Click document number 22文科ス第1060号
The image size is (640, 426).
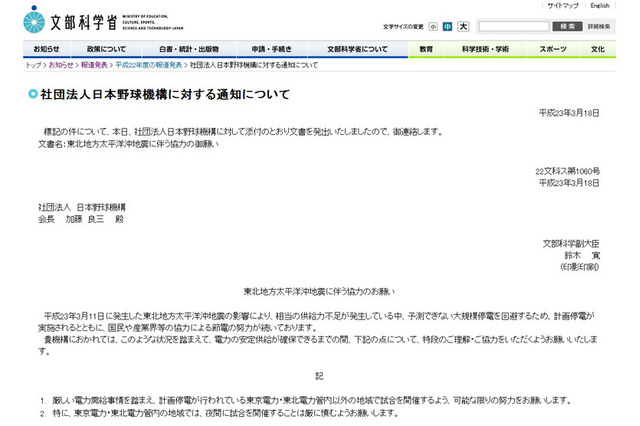567,171
